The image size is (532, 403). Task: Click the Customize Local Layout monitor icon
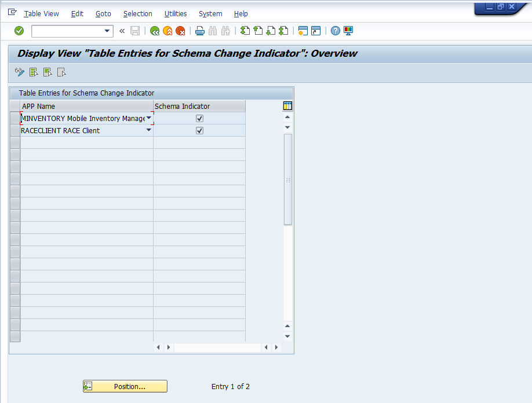click(x=348, y=31)
